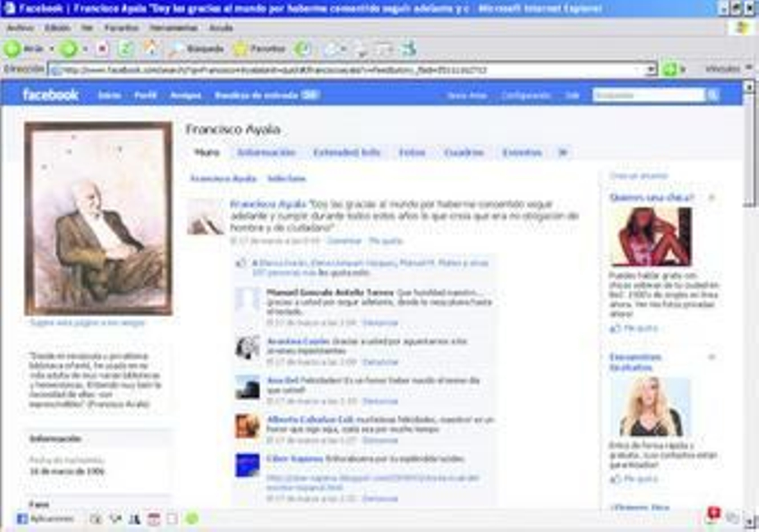759x532 pixels.
Task: Refresh the page with the Refresh icon
Action: pos(126,49)
